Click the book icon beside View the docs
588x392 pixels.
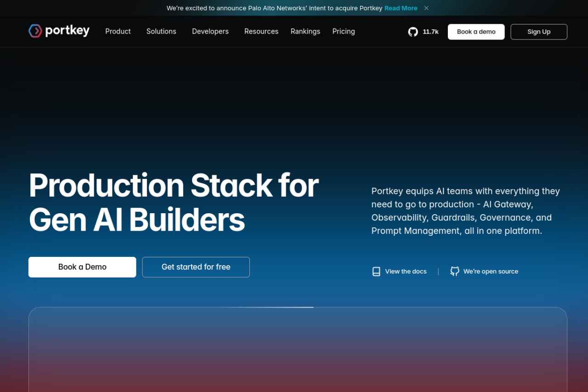click(x=376, y=272)
